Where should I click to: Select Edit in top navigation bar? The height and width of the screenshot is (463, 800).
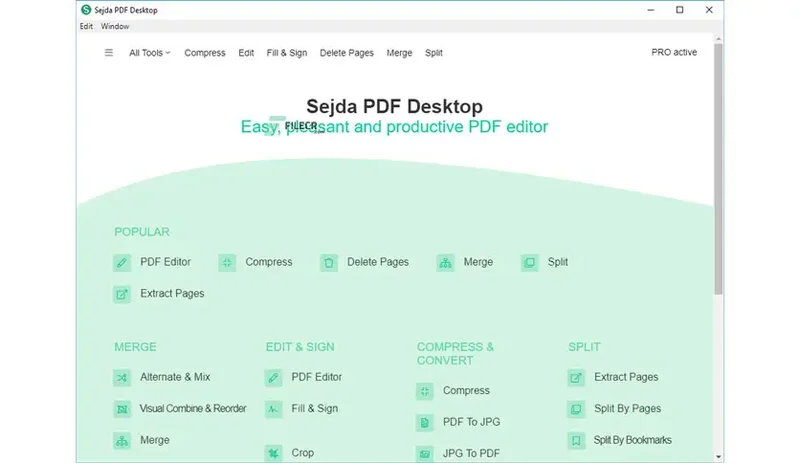coord(246,53)
